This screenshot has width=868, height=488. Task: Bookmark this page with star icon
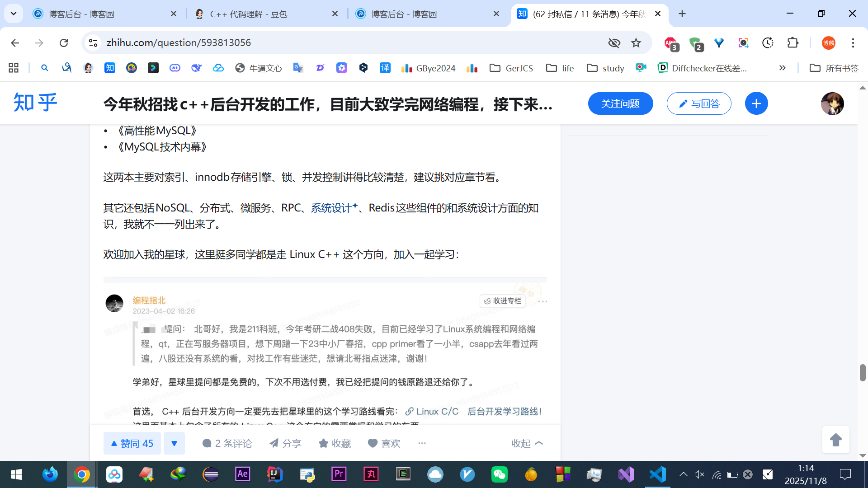click(636, 43)
